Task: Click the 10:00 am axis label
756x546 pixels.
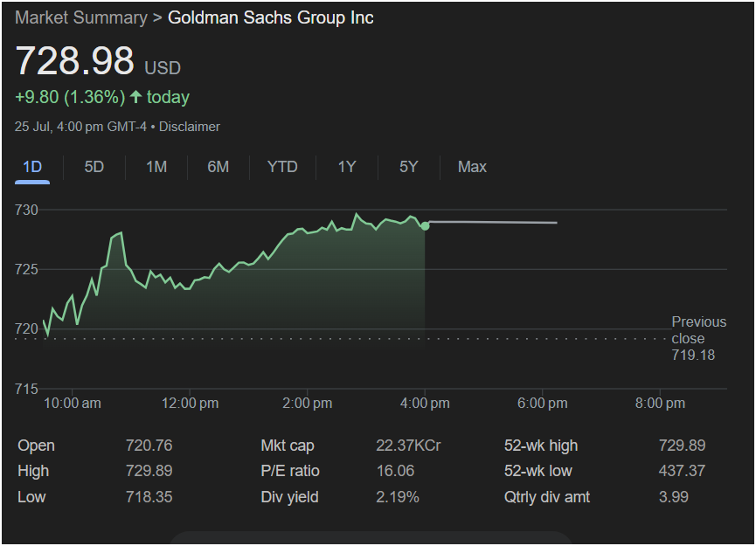Action: (73, 404)
